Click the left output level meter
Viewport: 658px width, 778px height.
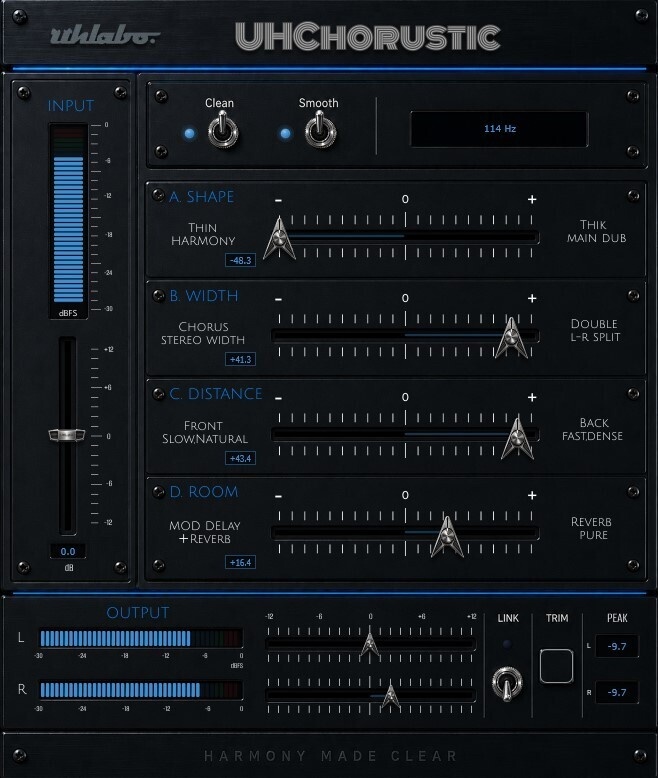pyautogui.click(x=141, y=638)
